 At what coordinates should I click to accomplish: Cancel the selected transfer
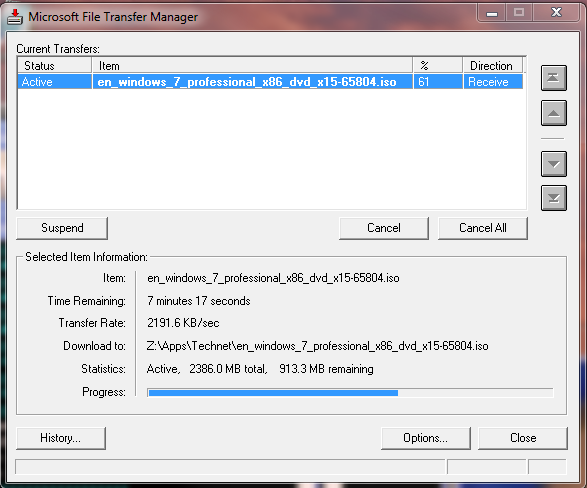click(x=384, y=228)
